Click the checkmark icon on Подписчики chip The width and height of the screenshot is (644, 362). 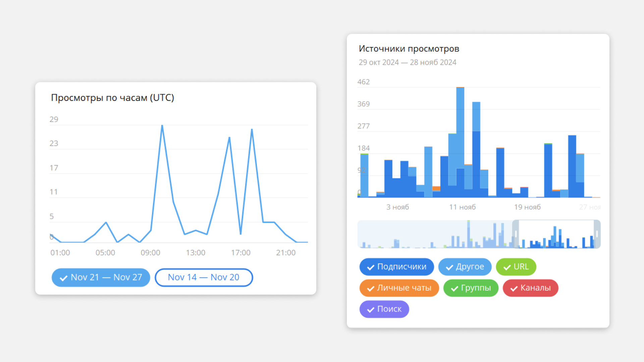pyautogui.click(x=371, y=267)
